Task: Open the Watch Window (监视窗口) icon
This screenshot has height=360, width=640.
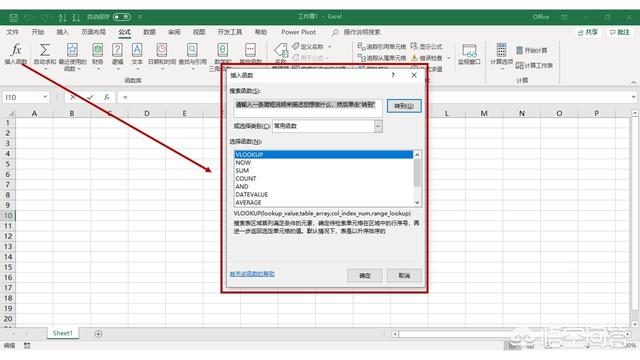Action: click(x=469, y=50)
